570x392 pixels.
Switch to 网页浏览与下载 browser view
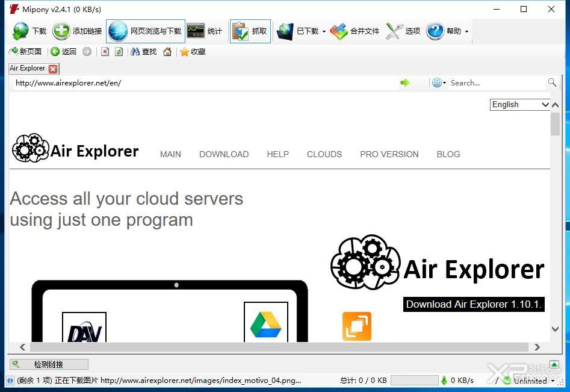(146, 31)
